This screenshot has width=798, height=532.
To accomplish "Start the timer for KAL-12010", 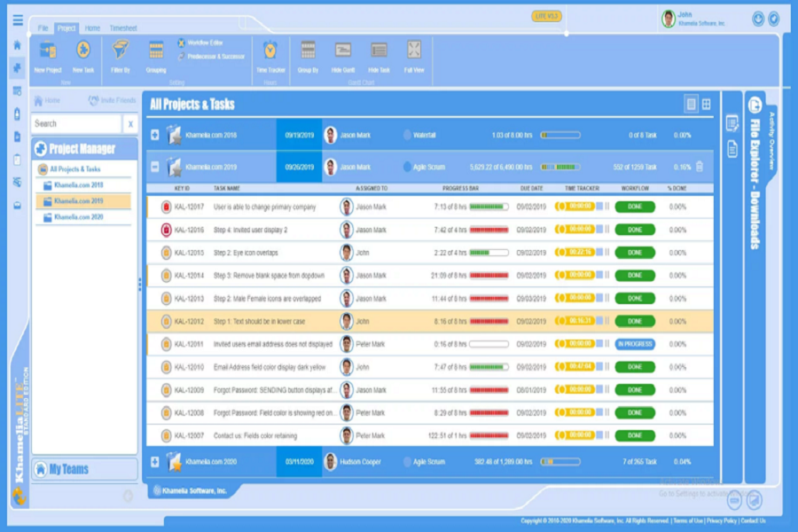I will 561,366.
